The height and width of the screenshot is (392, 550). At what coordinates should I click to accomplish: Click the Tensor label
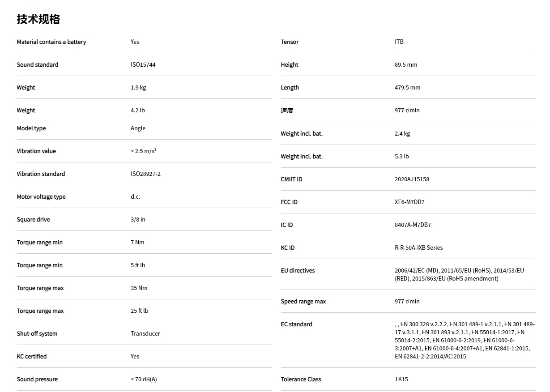point(290,42)
